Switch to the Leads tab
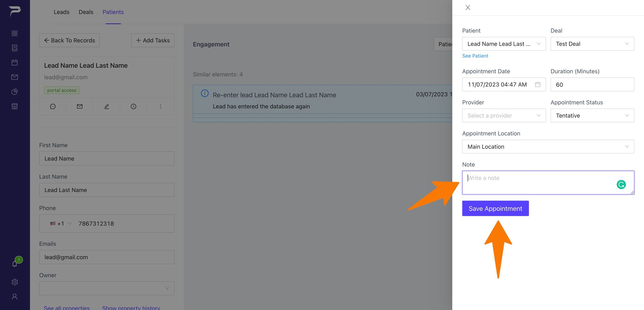The height and width of the screenshot is (310, 644). (61, 12)
